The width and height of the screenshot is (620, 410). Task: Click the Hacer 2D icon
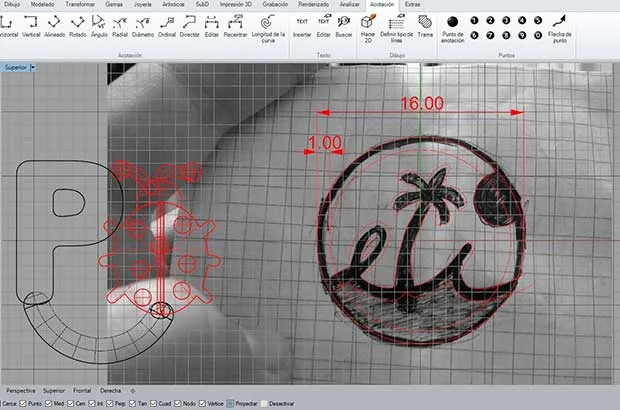[367, 24]
